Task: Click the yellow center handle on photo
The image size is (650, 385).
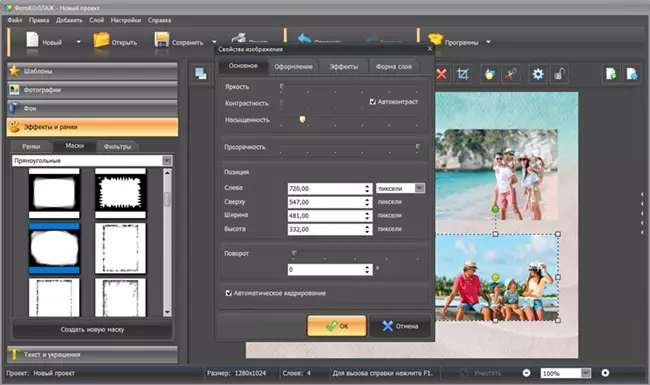Action: pyautogui.click(x=495, y=277)
